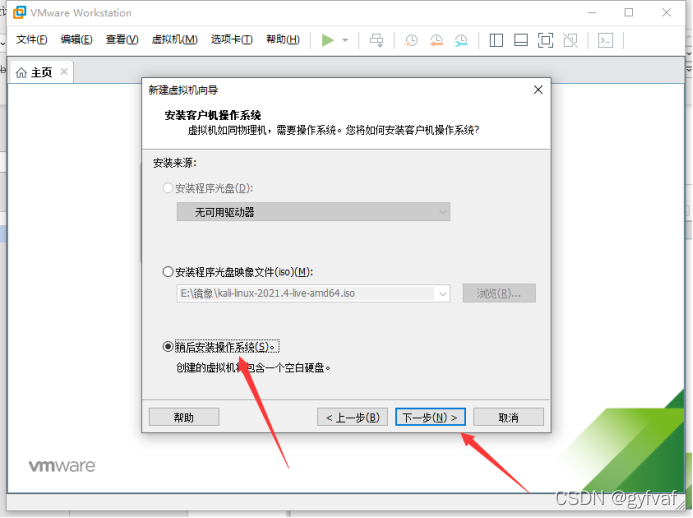Close the 新建虚拟机向导 dialog
Viewport: 693px width, 518px height.
(538, 90)
